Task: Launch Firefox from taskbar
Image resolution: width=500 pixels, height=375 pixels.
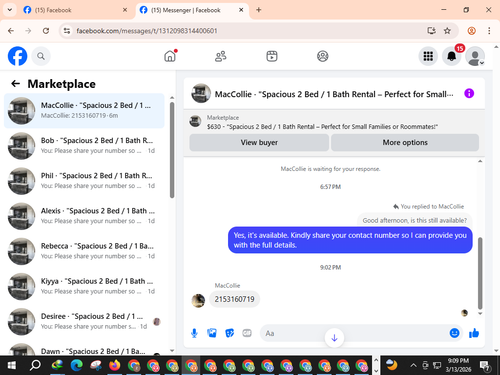Action: (115, 366)
